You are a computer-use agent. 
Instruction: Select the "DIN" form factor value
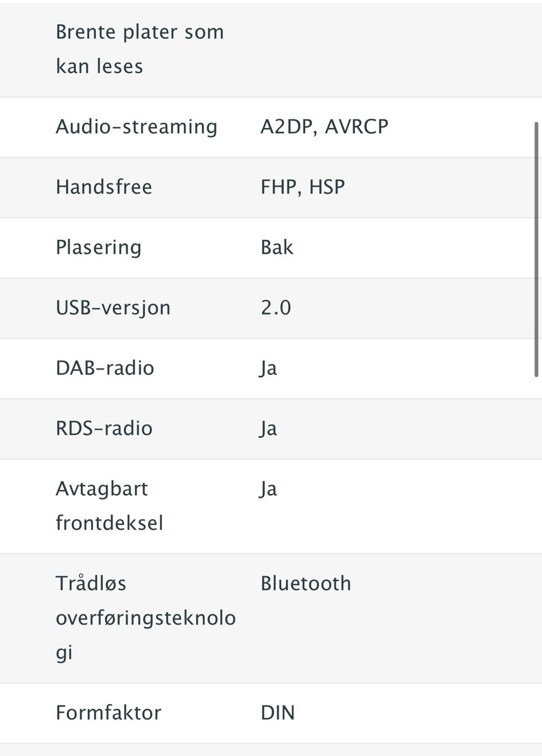pyautogui.click(x=277, y=713)
